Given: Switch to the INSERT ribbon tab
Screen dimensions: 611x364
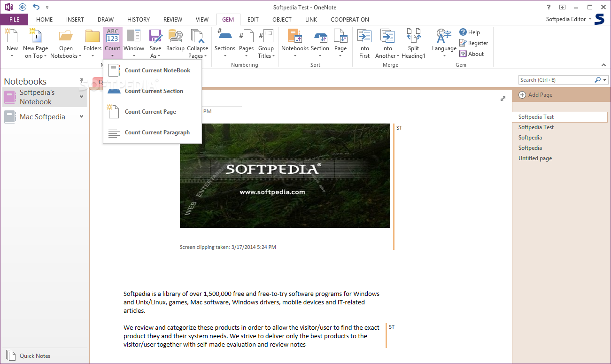Looking at the screenshot, I should pos(75,20).
